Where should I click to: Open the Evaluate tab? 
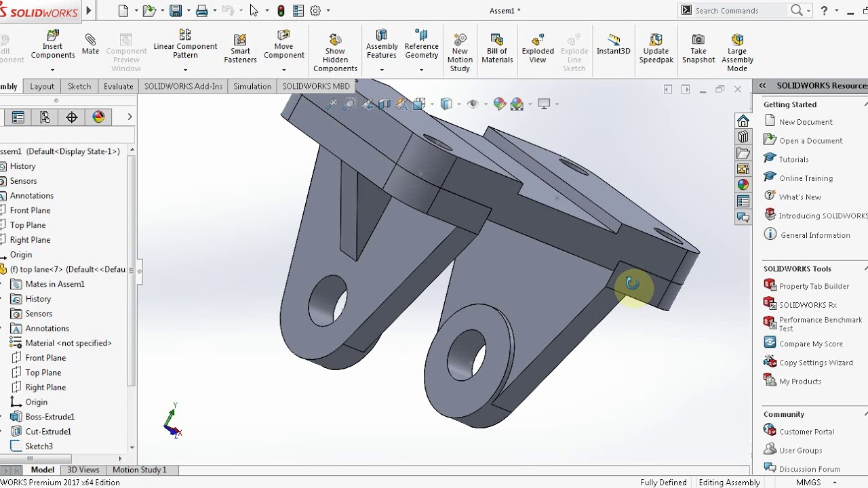(x=118, y=86)
